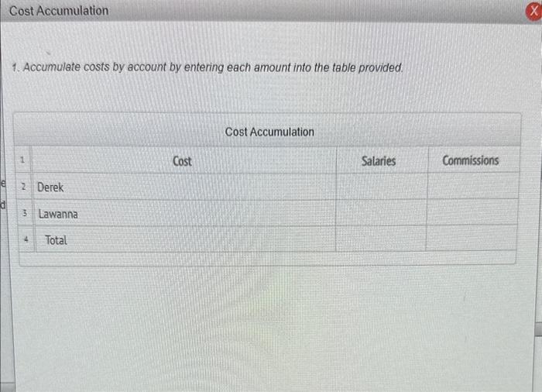Select Lawanna's Salaries input cell
Screen dimensions: 542x392
click(381, 212)
